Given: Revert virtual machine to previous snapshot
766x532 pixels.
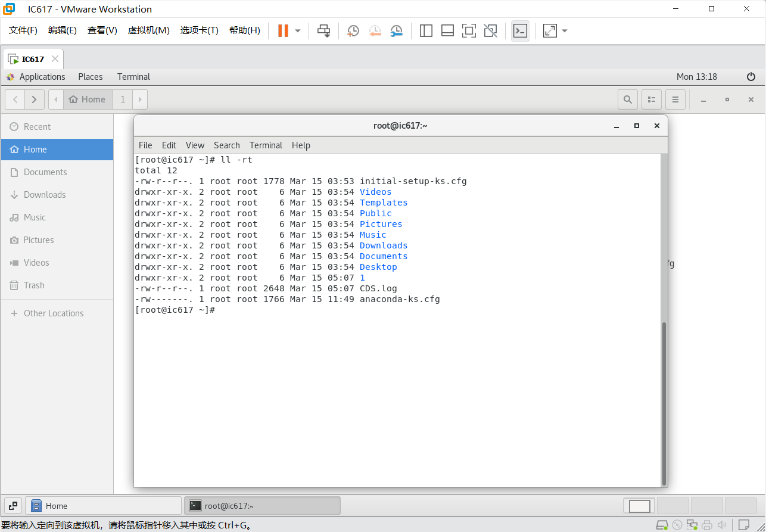Looking at the screenshot, I should pos(375,31).
